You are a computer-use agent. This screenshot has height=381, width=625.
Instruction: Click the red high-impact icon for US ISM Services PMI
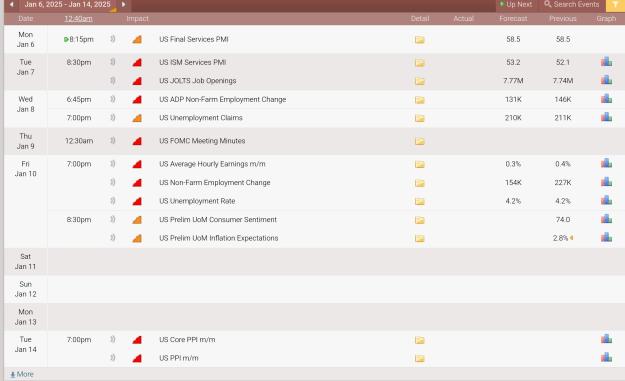click(x=137, y=63)
